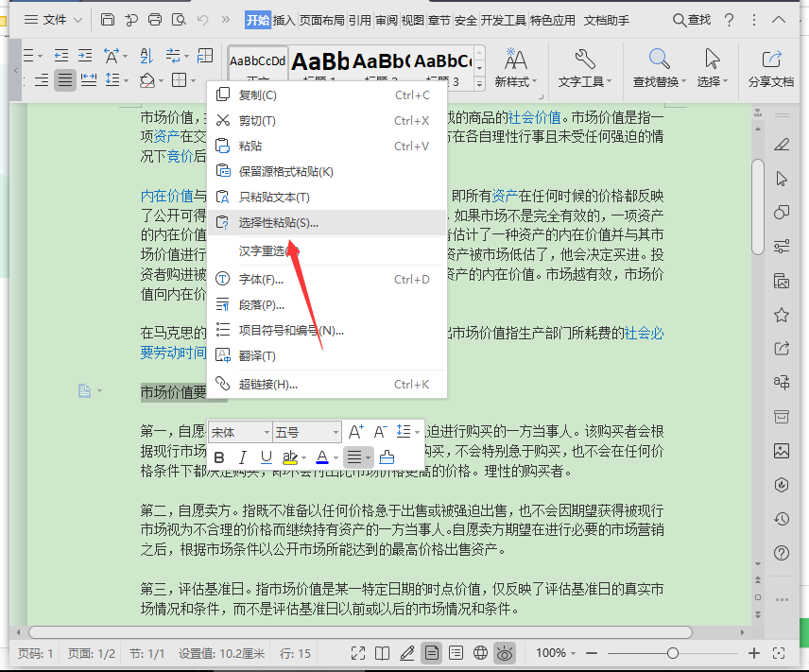Open the font color dropdown arrow
Viewport: 809px width, 672px height.
(x=336, y=457)
